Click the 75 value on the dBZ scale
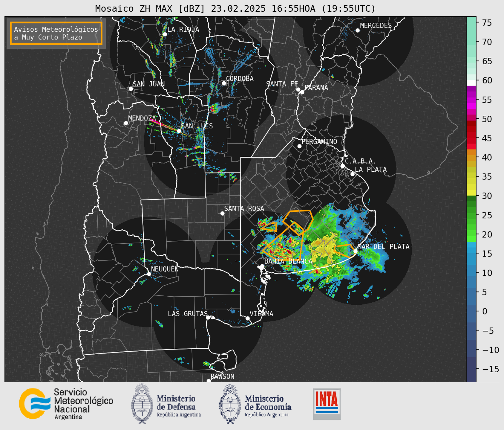This screenshot has width=504, height=430. (x=487, y=23)
